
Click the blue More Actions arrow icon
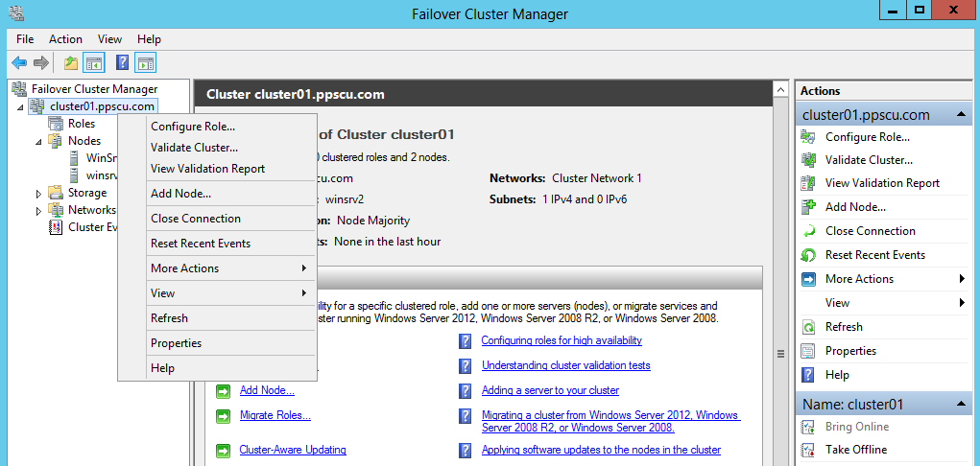808,279
